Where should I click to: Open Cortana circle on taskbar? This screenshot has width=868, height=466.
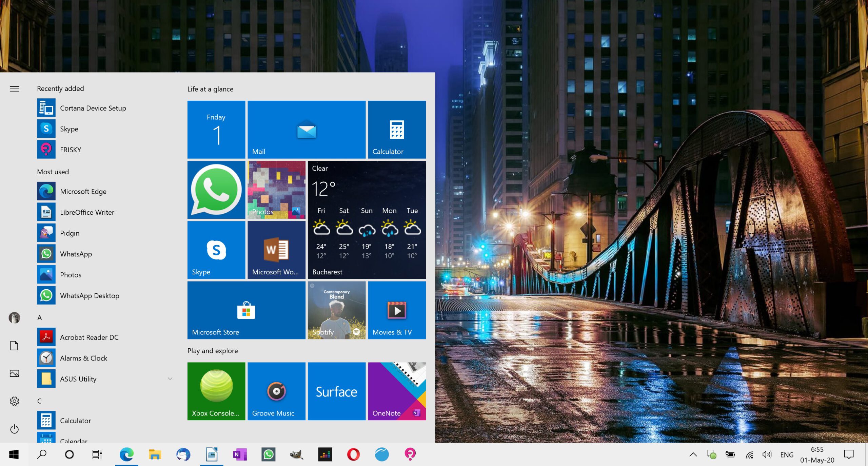[x=70, y=454]
